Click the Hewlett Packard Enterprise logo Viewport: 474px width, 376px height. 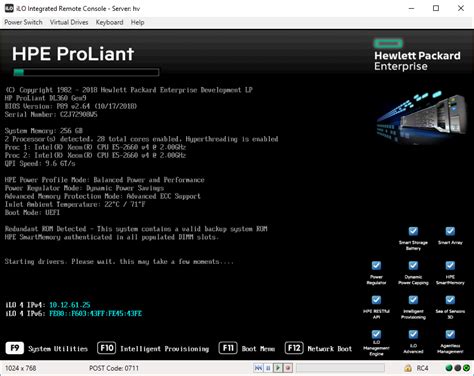pyautogui.click(x=417, y=55)
